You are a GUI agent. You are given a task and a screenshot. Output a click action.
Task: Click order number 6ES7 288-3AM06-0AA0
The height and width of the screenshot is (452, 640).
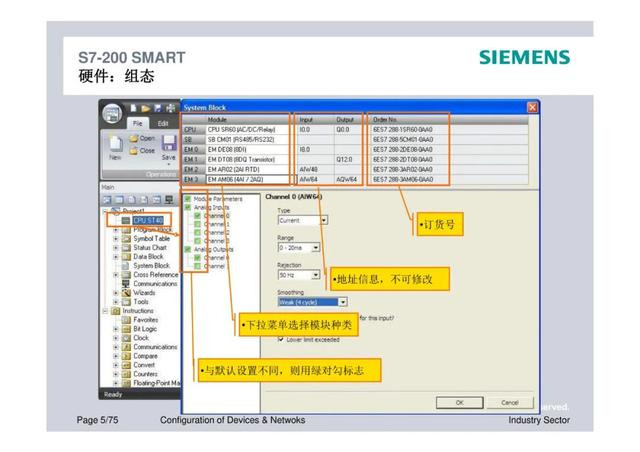[403, 179]
